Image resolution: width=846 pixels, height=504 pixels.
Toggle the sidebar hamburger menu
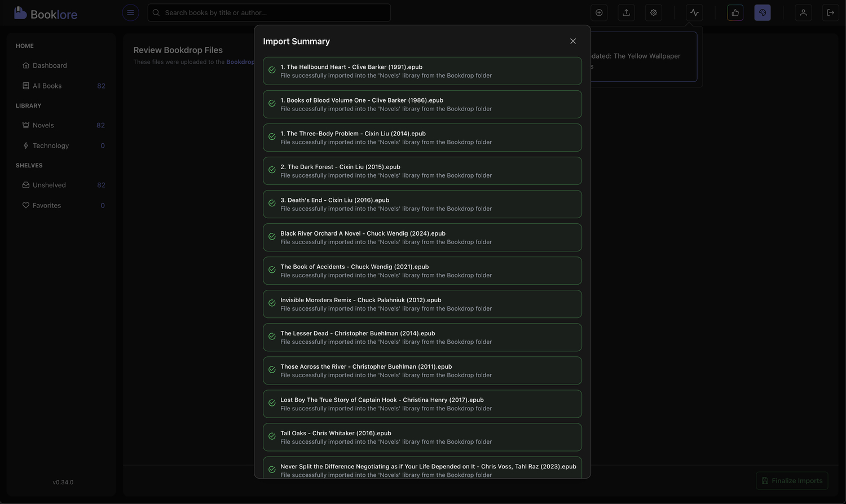(130, 12)
